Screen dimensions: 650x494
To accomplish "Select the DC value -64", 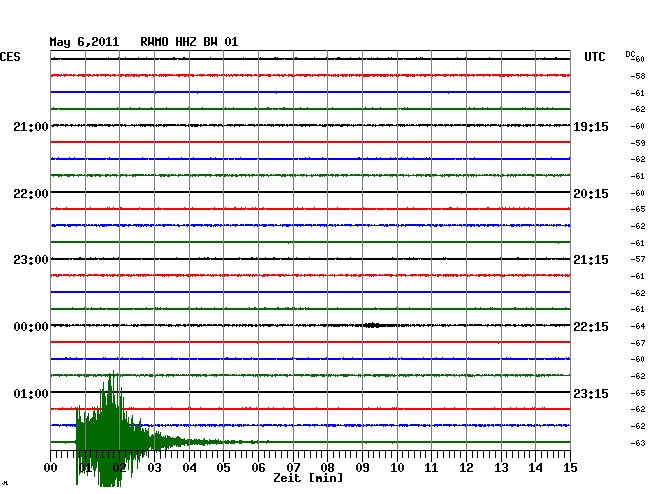I will [638, 326].
